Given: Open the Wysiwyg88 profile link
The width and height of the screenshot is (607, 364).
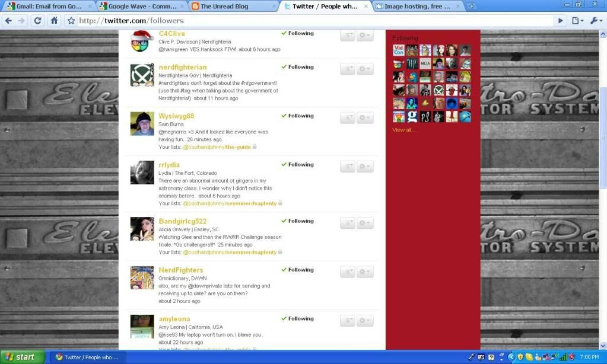Looking at the screenshot, I should click(176, 116).
